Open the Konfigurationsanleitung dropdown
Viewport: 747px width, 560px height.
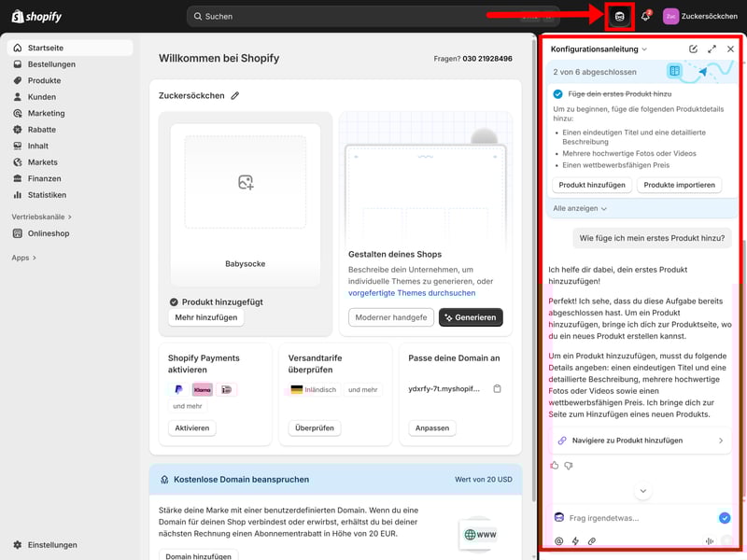599,49
